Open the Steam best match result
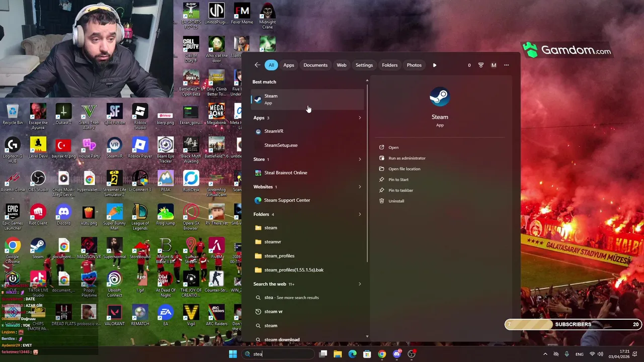This screenshot has width=644, height=362. click(x=307, y=99)
